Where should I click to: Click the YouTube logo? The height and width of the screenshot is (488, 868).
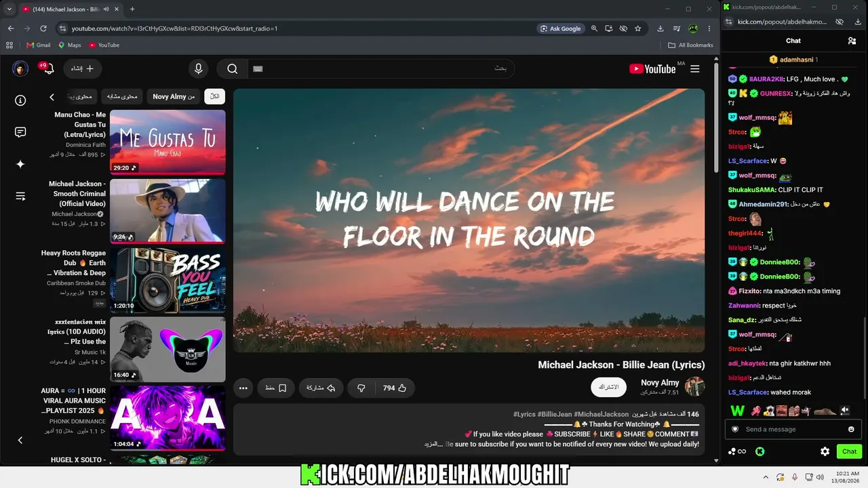coord(652,68)
